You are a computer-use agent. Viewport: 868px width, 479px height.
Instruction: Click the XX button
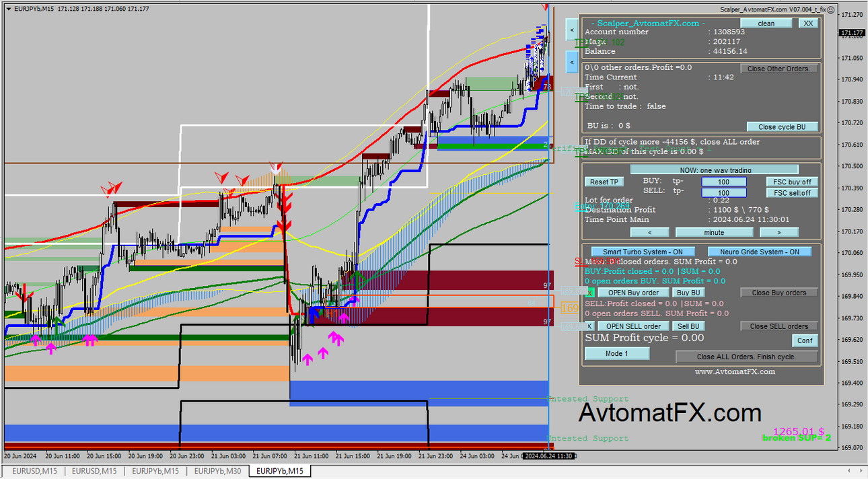pos(808,23)
